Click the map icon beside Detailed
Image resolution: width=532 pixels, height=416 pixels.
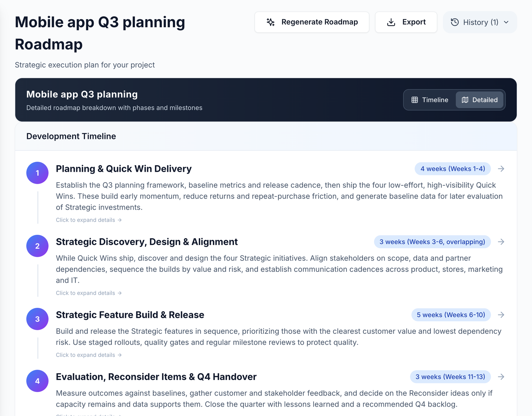(465, 100)
